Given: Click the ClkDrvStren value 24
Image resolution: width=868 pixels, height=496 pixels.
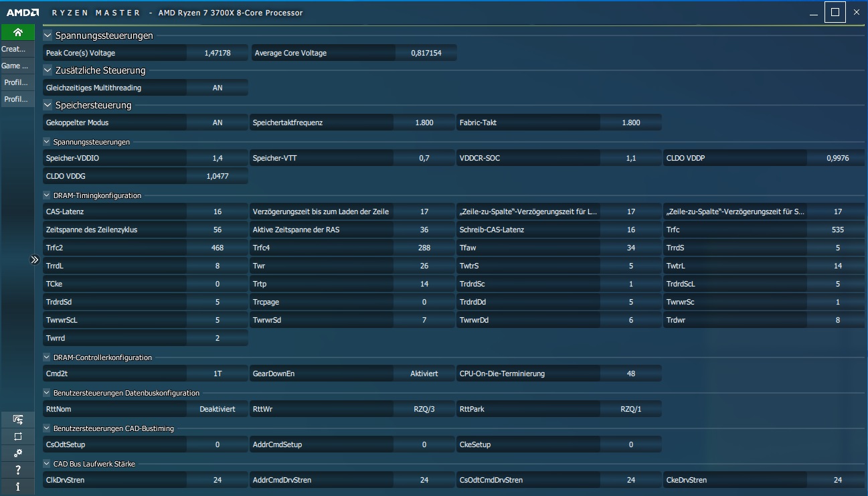Looking at the screenshot, I should (x=218, y=480).
